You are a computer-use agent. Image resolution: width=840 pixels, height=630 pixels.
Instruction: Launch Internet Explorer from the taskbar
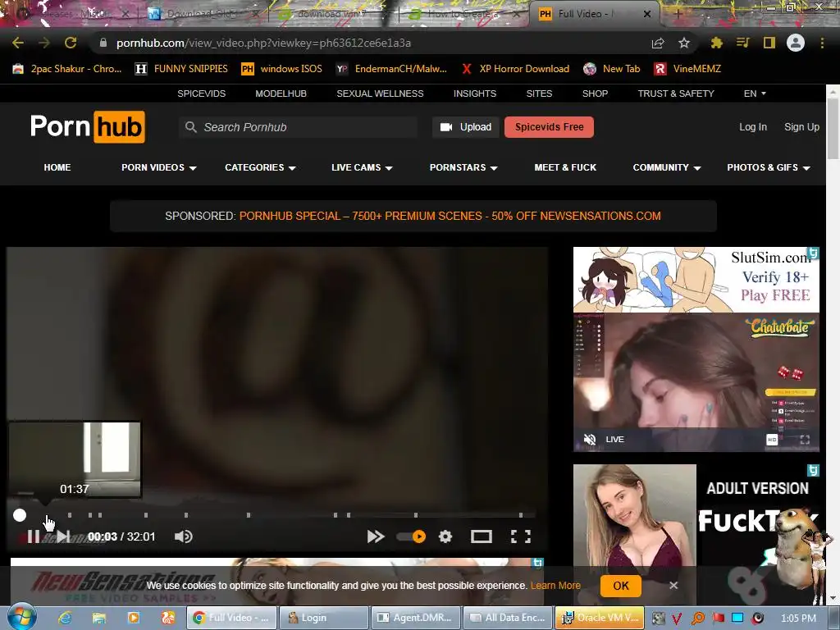65,618
